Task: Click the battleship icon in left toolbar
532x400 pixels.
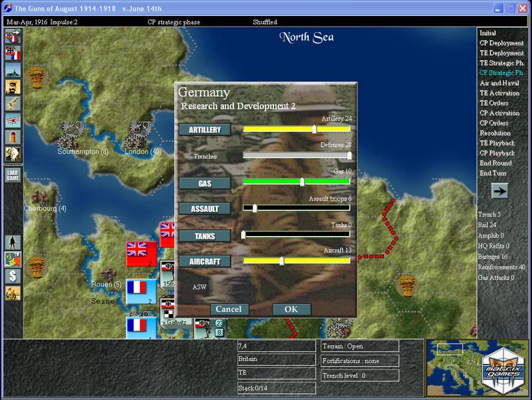Action: pos(13,70)
